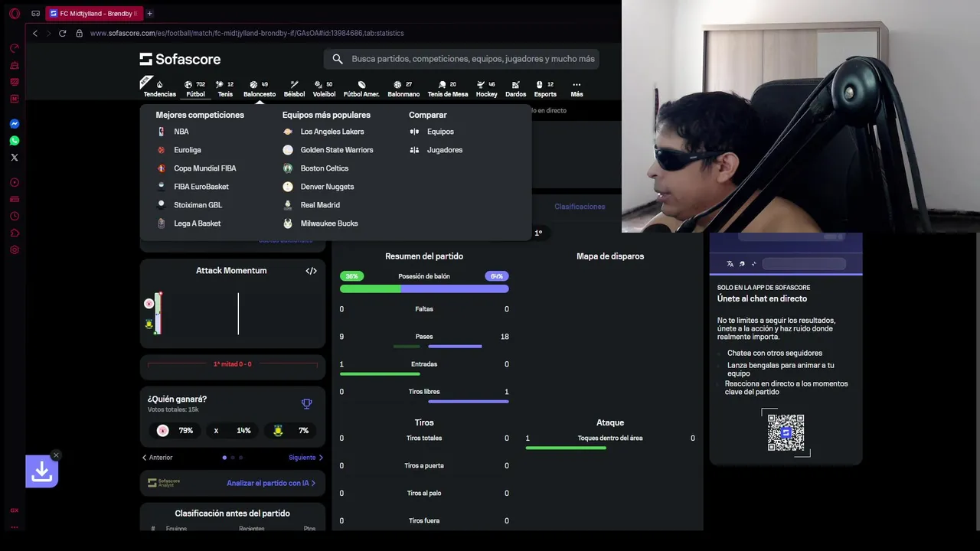
Task: Select the Balonmano sport tab
Action: pos(403,89)
